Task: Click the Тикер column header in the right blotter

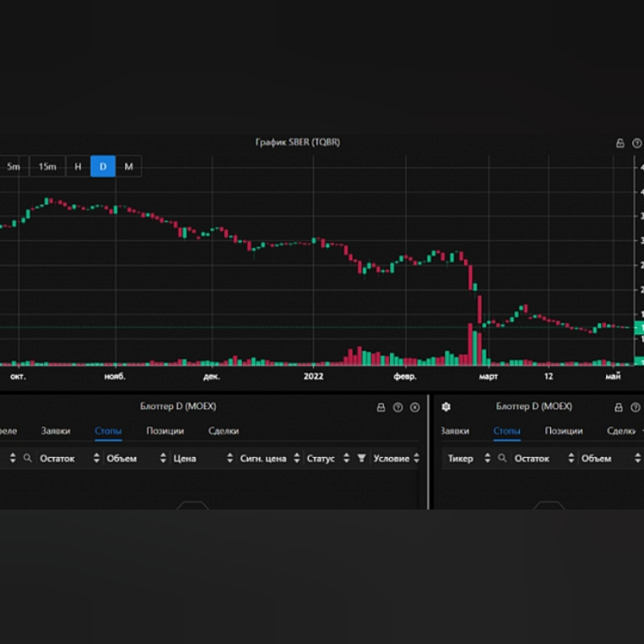Action: [x=461, y=459]
